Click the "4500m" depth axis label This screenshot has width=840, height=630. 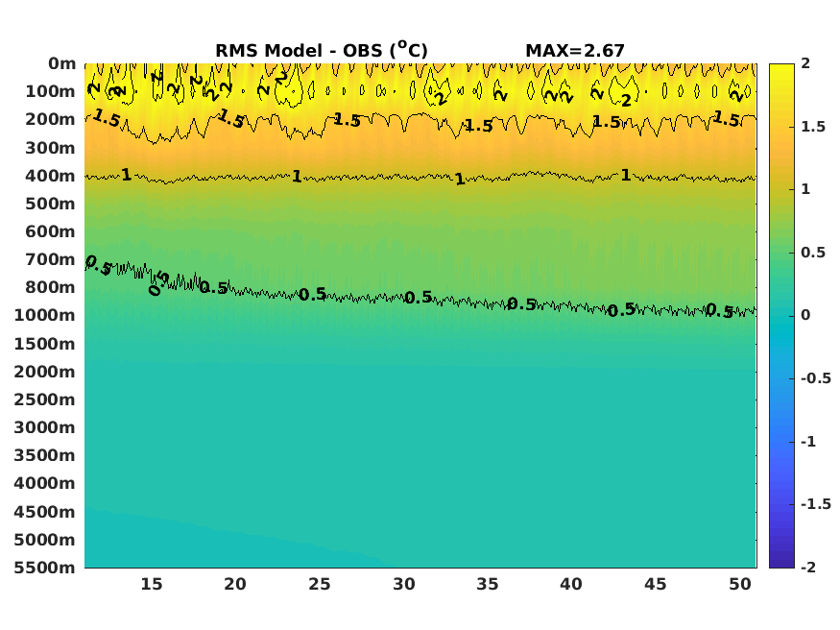point(45,512)
